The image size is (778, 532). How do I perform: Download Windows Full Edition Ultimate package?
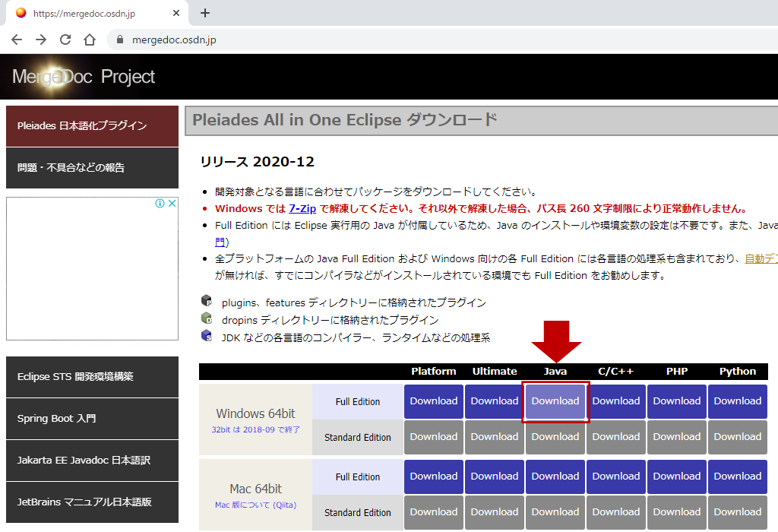click(x=495, y=401)
